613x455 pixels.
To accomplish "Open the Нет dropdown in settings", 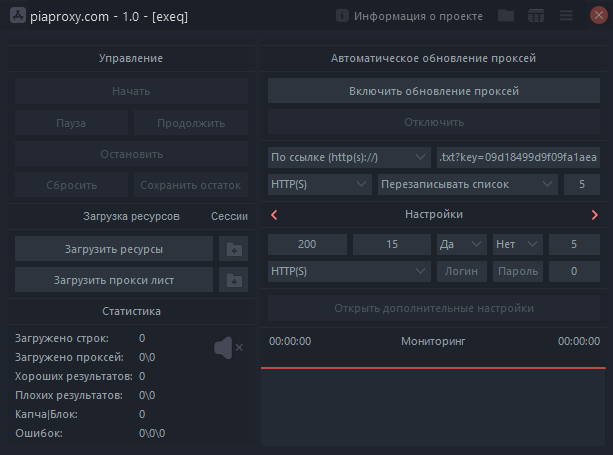I will tap(517, 244).
